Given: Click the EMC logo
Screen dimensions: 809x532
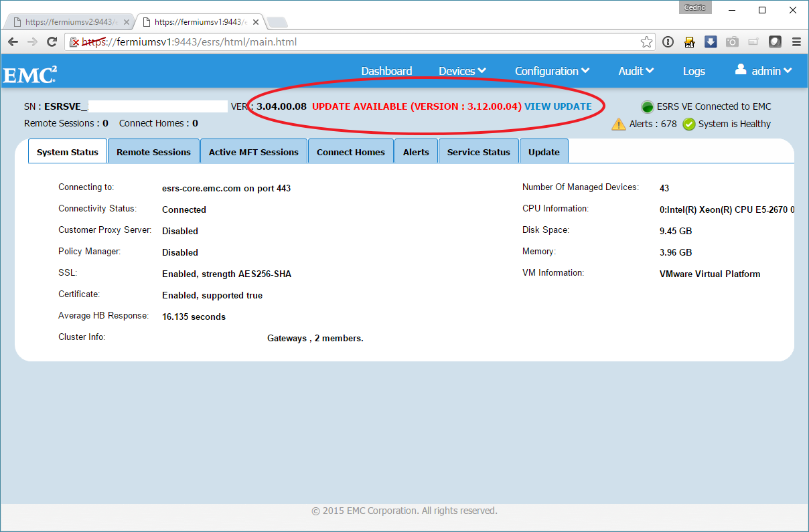Looking at the screenshot, I should click(x=30, y=74).
